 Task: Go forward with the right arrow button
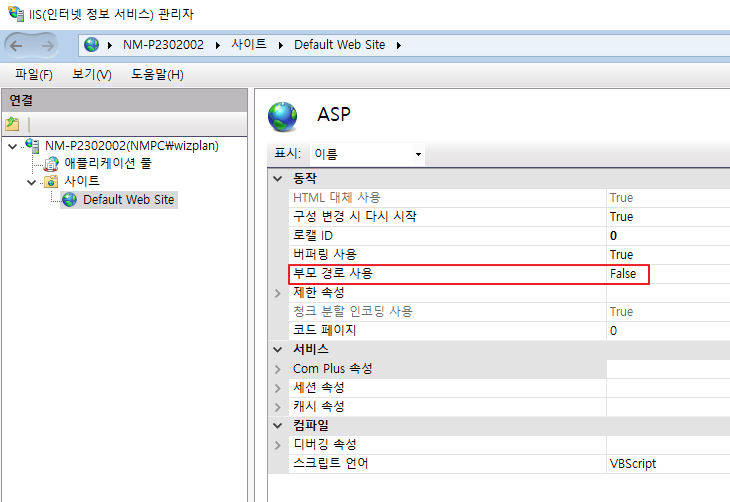click(47, 46)
